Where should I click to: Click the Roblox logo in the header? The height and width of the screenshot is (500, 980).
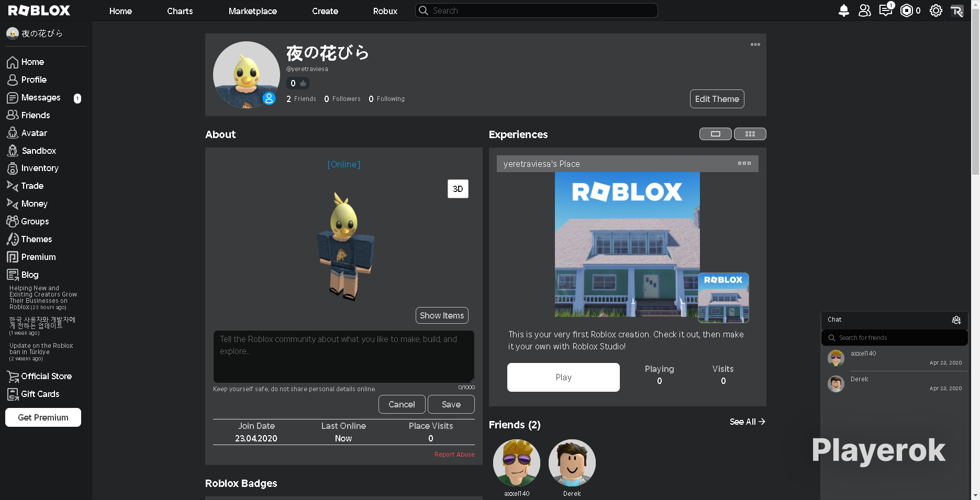39,10
